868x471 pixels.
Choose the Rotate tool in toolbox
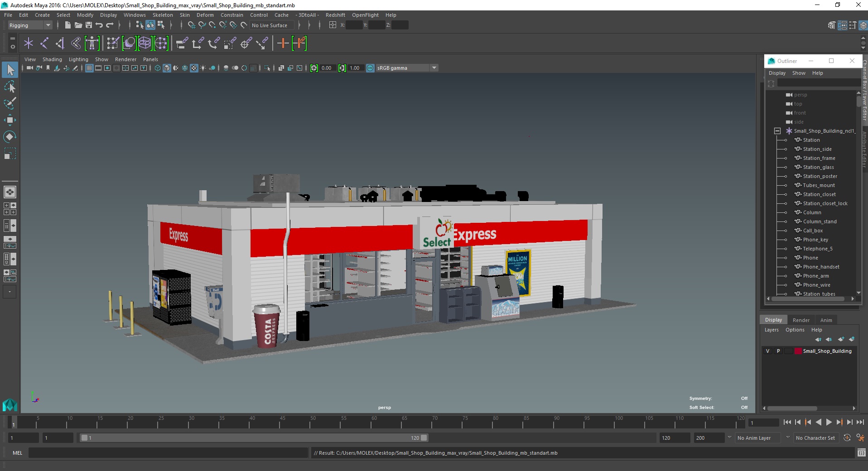[x=10, y=137]
